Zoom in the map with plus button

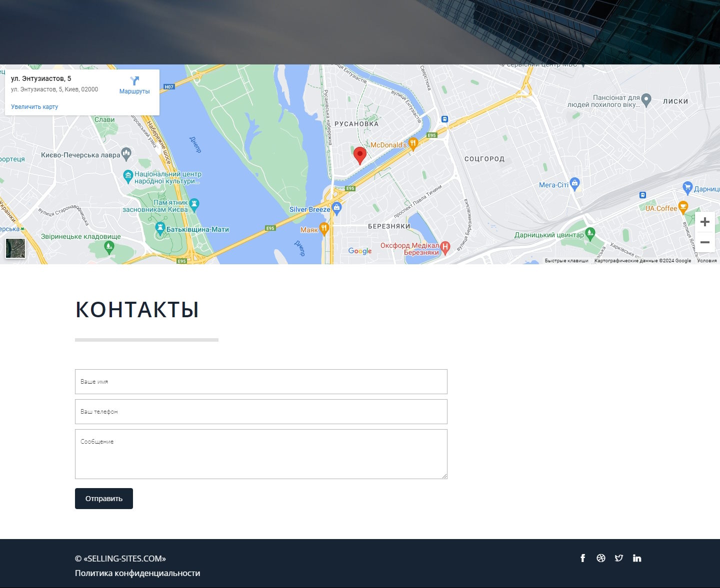click(705, 222)
